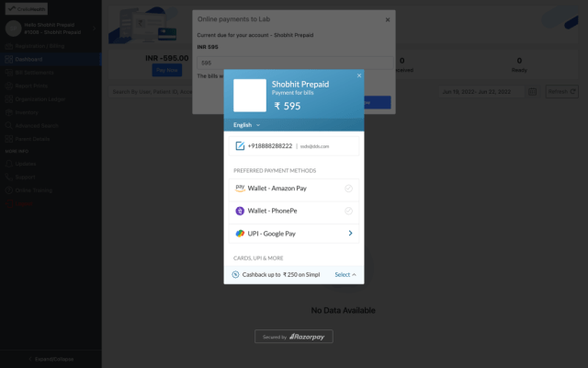
Task: Click the Support phone icon
Action: tap(9, 177)
